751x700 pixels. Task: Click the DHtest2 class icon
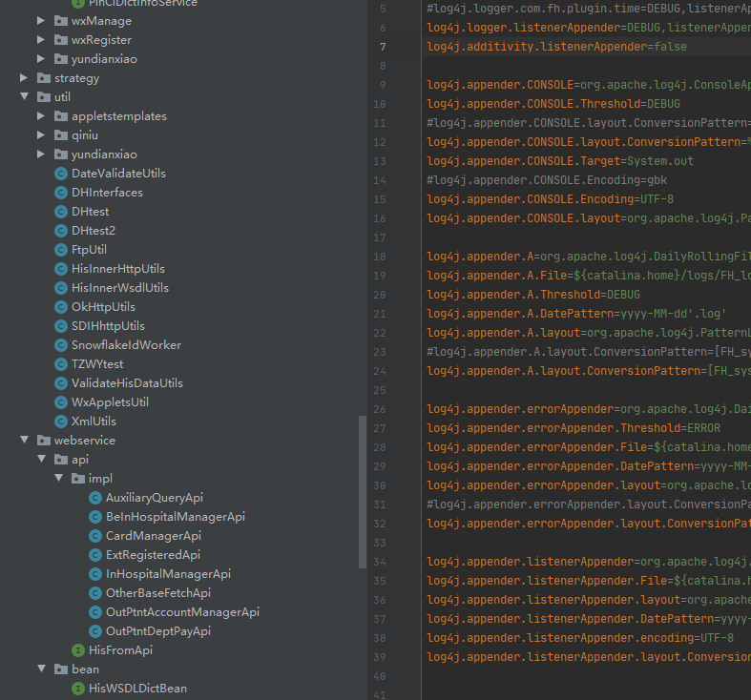pyautogui.click(x=61, y=231)
